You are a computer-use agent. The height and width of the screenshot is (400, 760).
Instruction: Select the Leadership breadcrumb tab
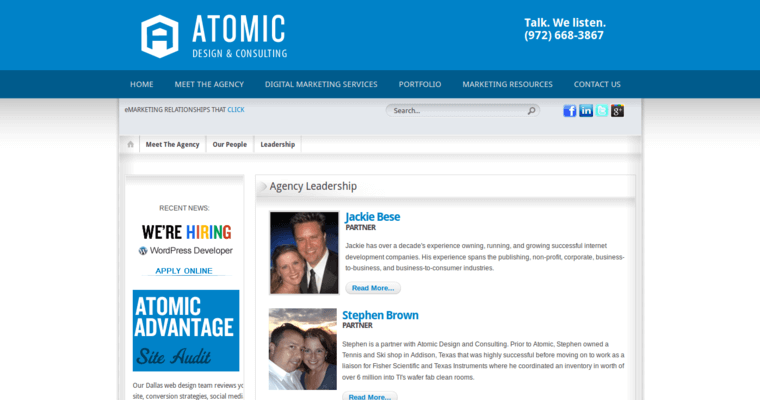coord(277,145)
